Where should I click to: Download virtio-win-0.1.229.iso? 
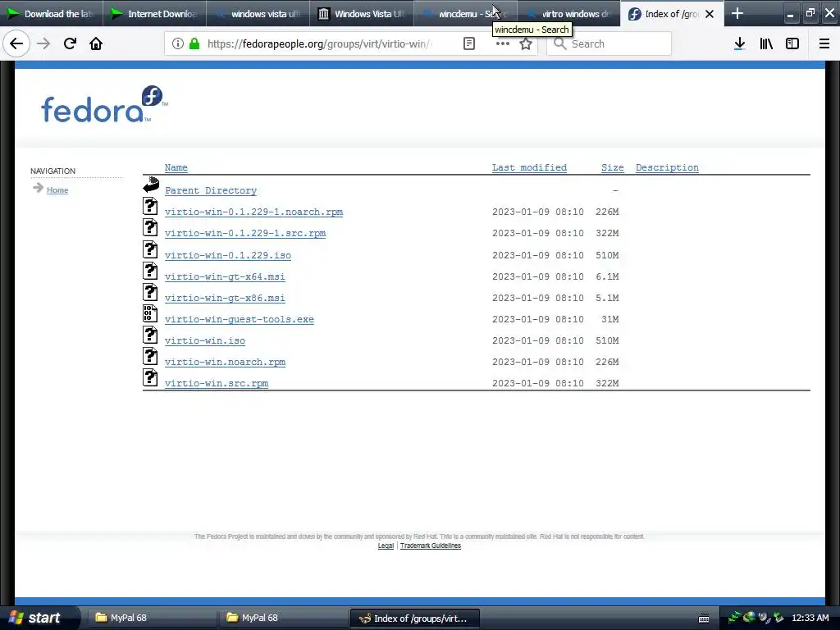228,256
